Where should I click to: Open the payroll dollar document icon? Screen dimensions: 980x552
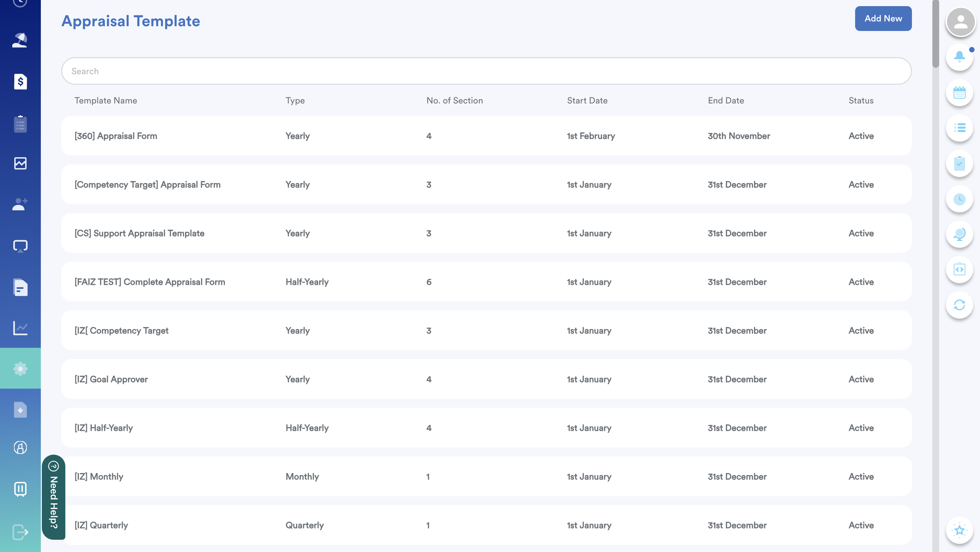[20, 81]
